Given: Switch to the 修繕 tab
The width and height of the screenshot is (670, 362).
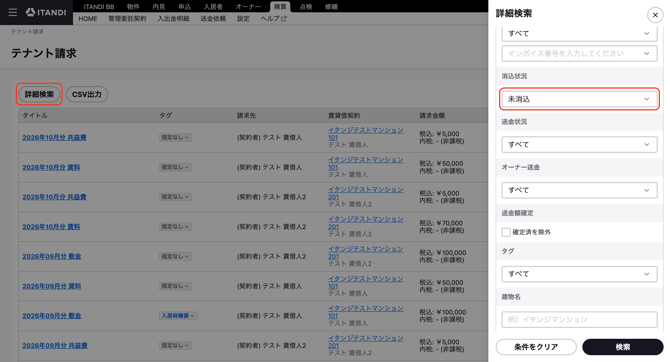Looking at the screenshot, I should [x=331, y=6].
